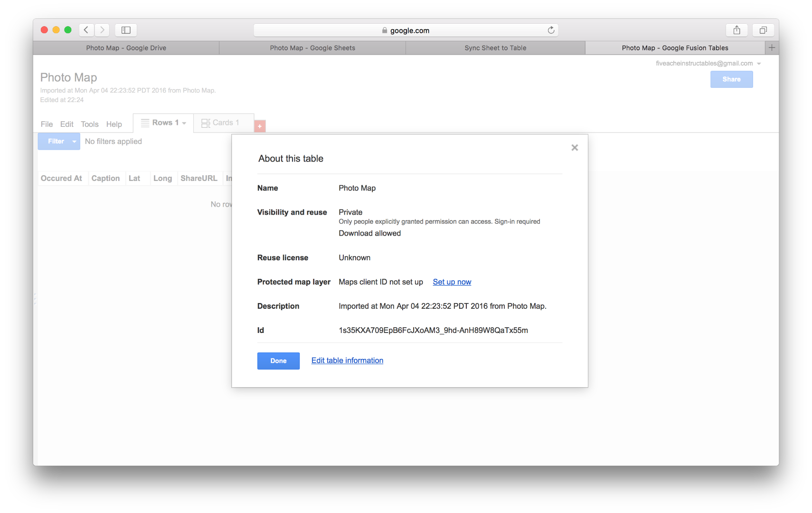Open the File menu
Viewport: 812px width, 513px height.
[46, 124]
